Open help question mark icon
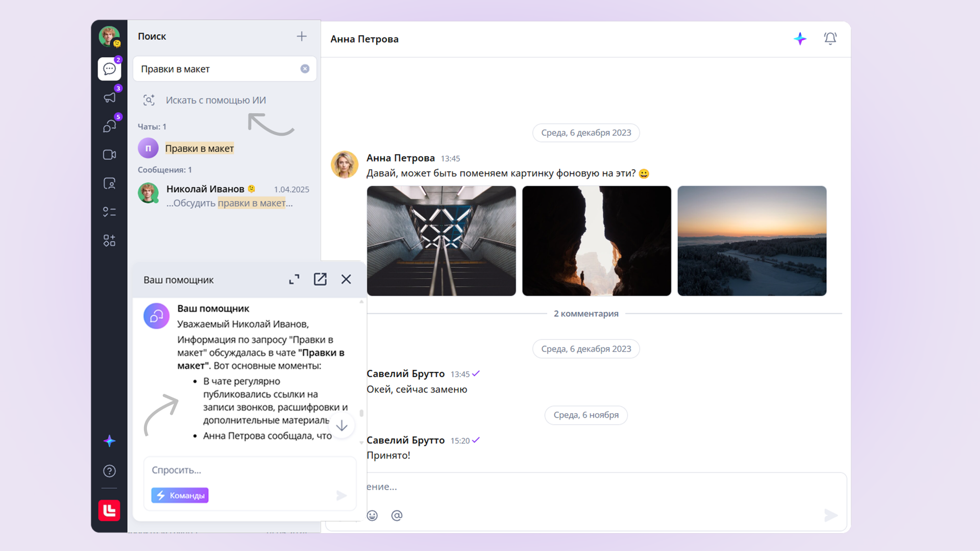The width and height of the screenshot is (980, 551). tap(109, 471)
